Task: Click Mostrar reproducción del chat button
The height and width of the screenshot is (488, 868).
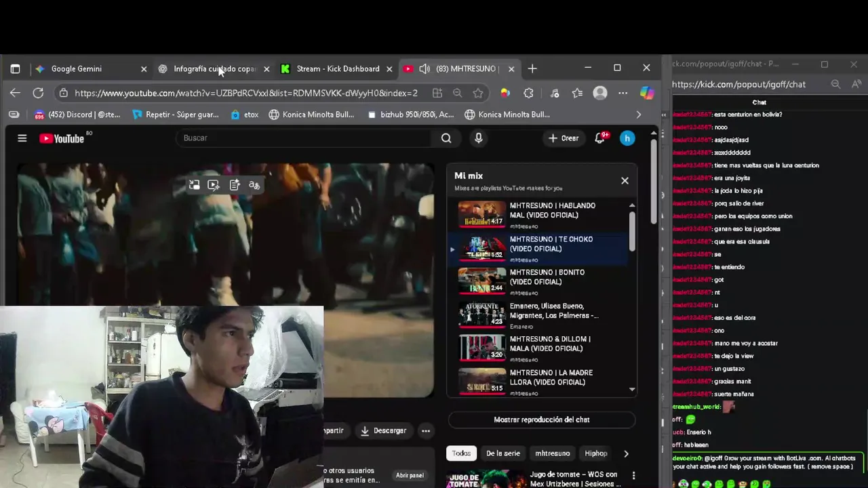Action: point(542,420)
